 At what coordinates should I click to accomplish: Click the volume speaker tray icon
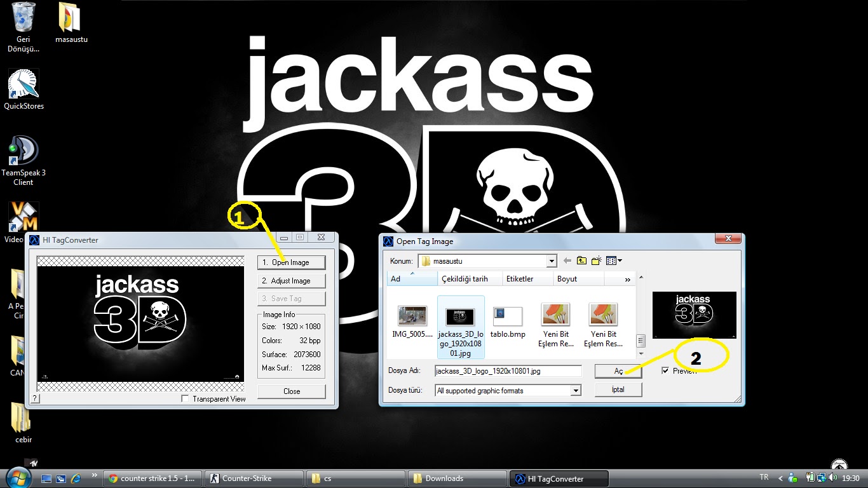[x=834, y=478]
